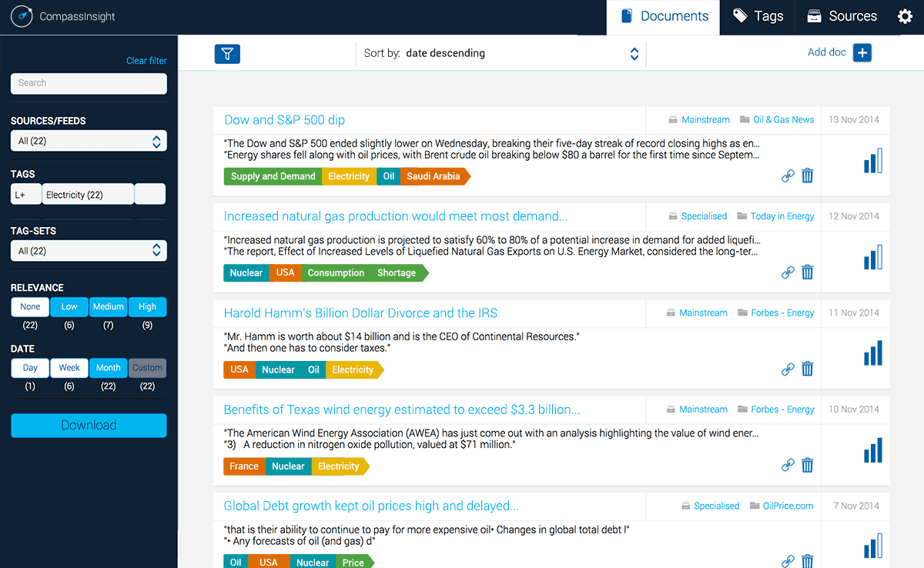Click into the Search input field
This screenshot has height=568, width=924.
tap(89, 83)
